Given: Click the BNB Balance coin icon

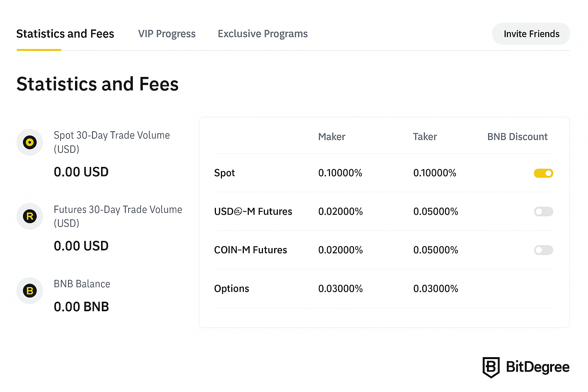Looking at the screenshot, I should tap(29, 291).
